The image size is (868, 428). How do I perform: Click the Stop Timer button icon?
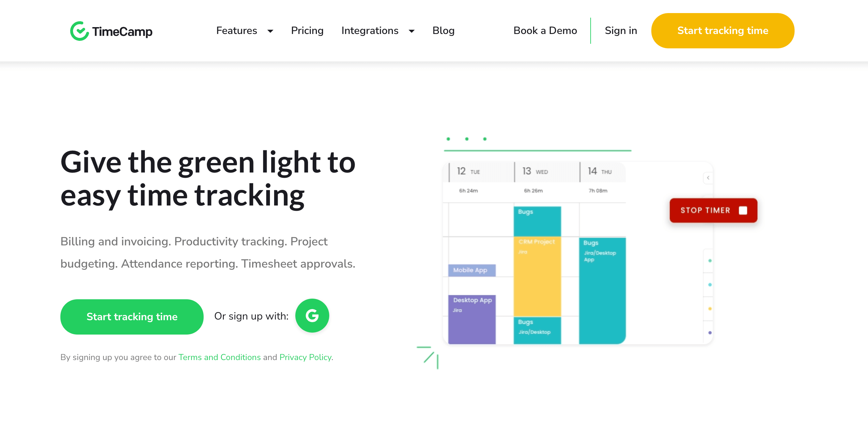(x=744, y=209)
